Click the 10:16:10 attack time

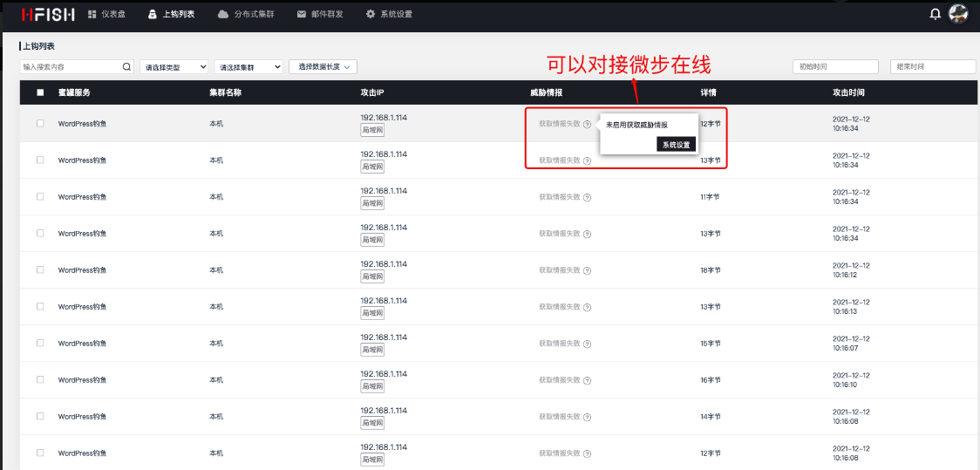tap(851, 380)
